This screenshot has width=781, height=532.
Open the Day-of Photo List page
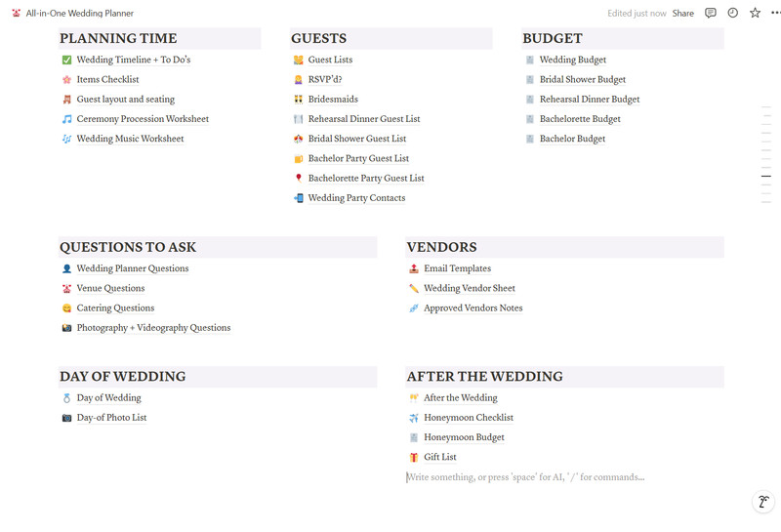[x=111, y=418]
